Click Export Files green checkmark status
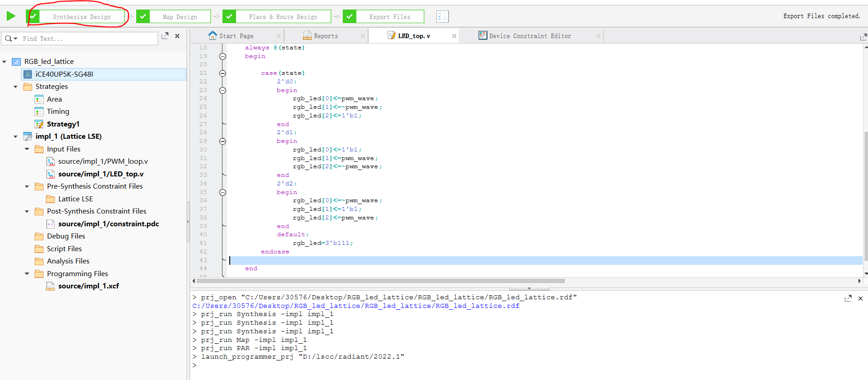 pyautogui.click(x=350, y=17)
